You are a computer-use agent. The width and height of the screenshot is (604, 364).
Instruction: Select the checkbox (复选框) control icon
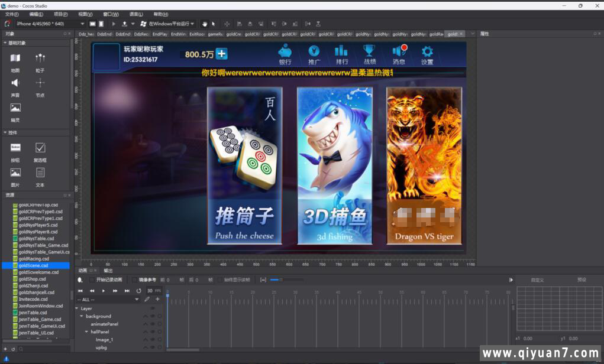(40, 148)
